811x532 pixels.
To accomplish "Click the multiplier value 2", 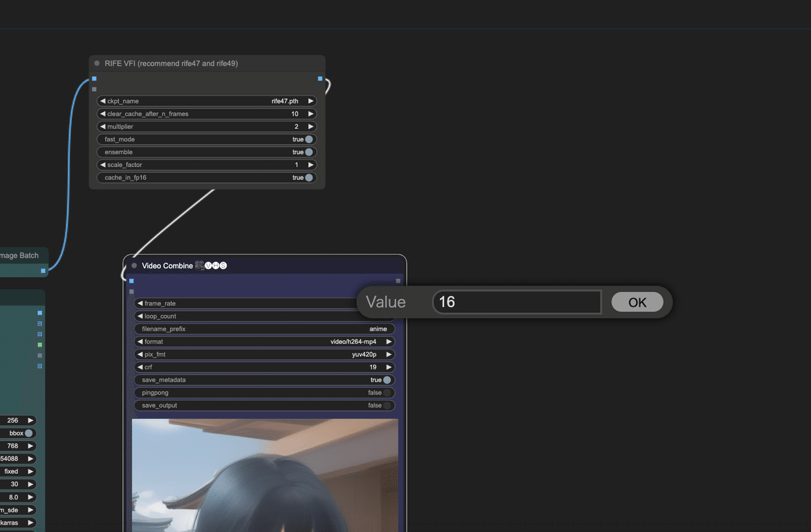I will coord(296,126).
